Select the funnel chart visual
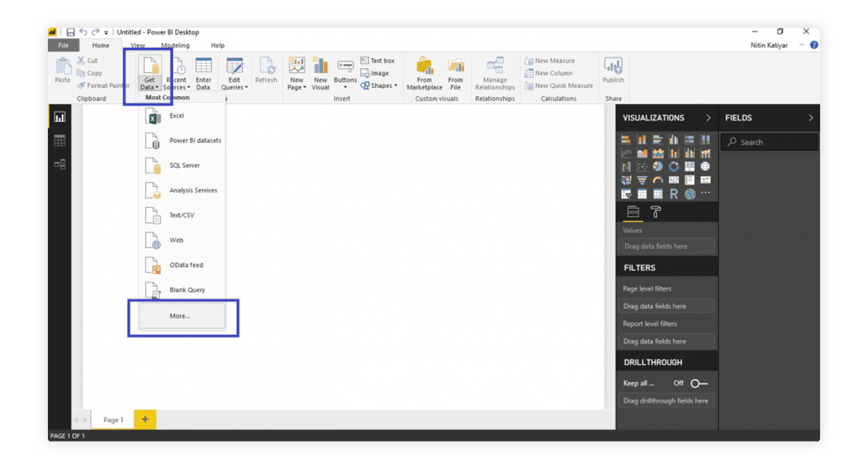Image resolution: width=868 pixels, height=470 pixels. pyautogui.click(x=642, y=180)
